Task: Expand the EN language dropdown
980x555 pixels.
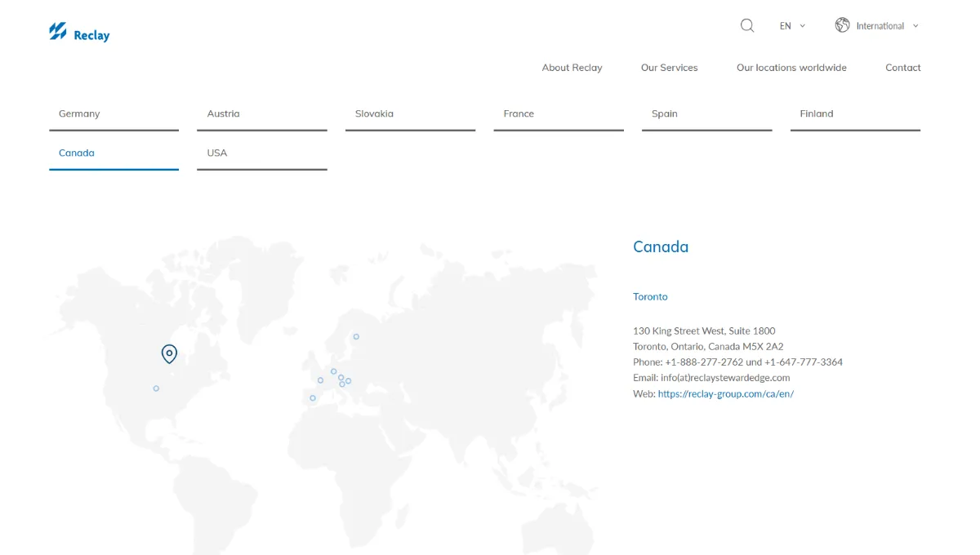Action: (x=792, y=26)
